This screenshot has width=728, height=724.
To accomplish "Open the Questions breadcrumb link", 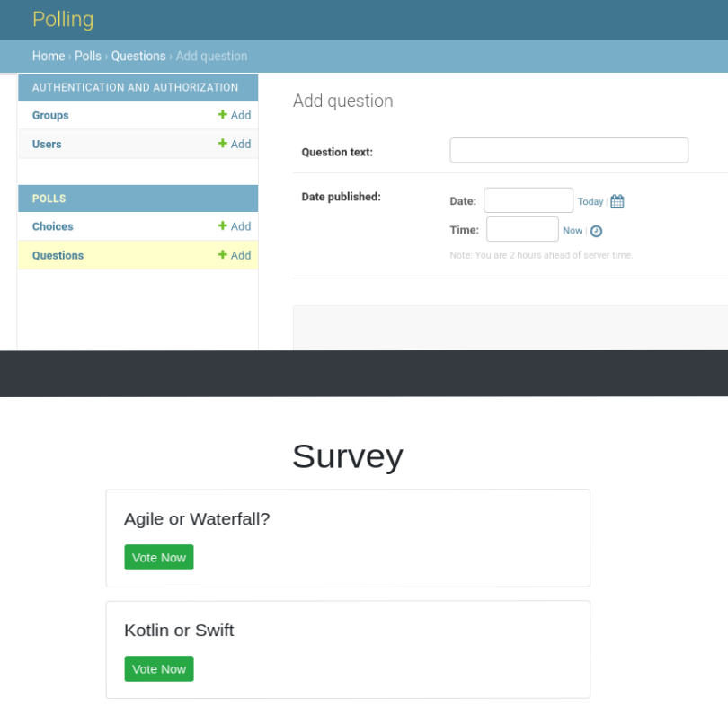I will pos(138,56).
